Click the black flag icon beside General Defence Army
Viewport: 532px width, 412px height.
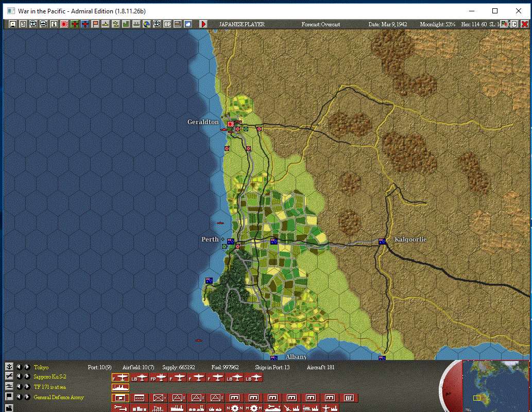[x=9, y=397]
